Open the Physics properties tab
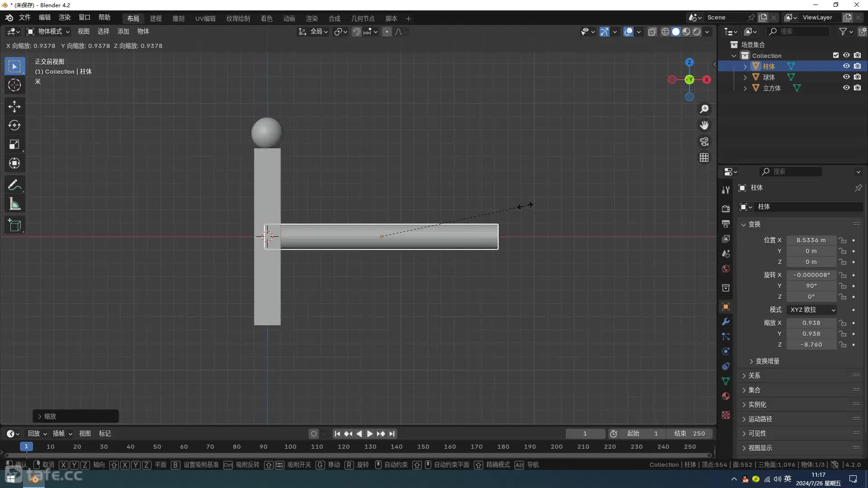The height and width of the screenshot is (488, 868). [726, 352]
